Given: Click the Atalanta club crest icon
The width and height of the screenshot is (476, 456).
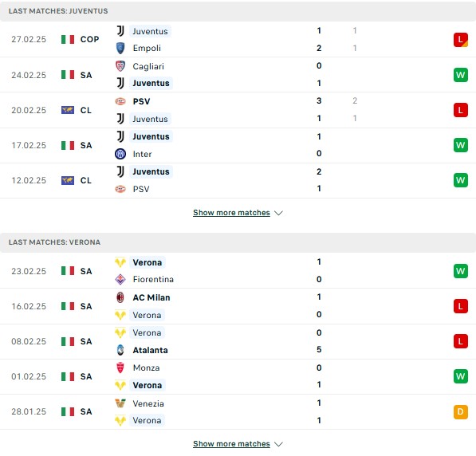Looking at the screenshot, I should 120,350.
